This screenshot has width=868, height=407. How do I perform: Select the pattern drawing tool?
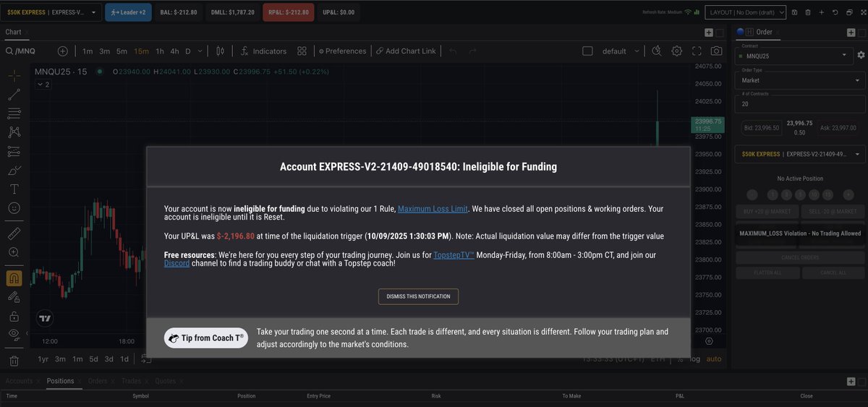coord(14,132)
